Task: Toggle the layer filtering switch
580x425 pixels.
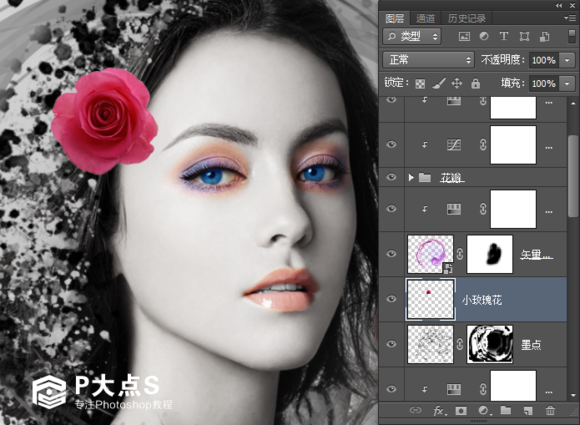Action: coord(571,37)
